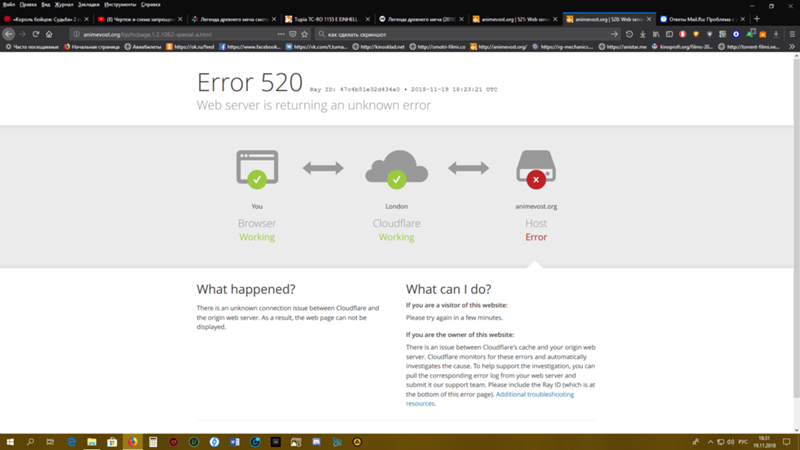Bookmark this page with the star
Image resolution: width=800 pixels, height=450 pixels.
[x=305, y=34]
